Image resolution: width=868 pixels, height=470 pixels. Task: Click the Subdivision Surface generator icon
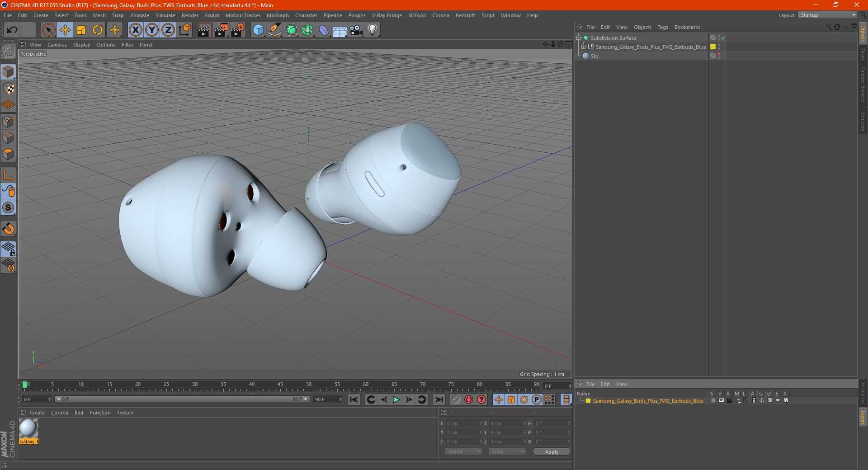click(x=291, y=30)
